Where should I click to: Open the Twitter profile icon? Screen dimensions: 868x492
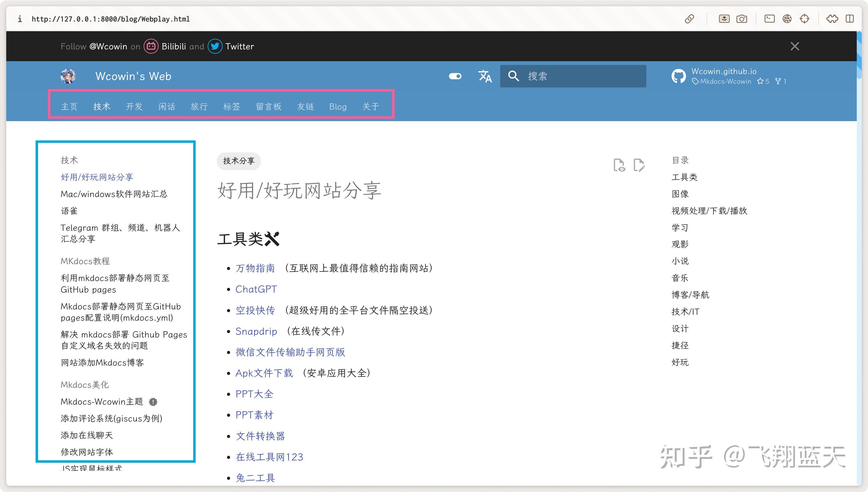(215, 46)
